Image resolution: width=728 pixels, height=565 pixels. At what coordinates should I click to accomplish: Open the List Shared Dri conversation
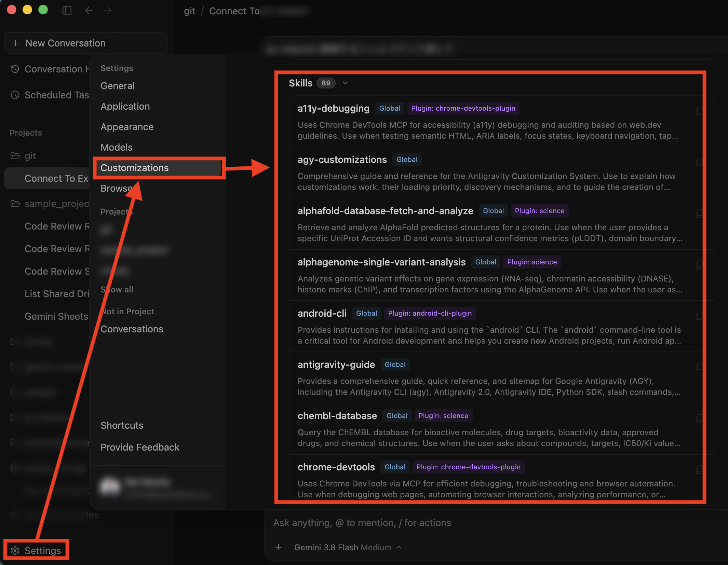point(57,294)
